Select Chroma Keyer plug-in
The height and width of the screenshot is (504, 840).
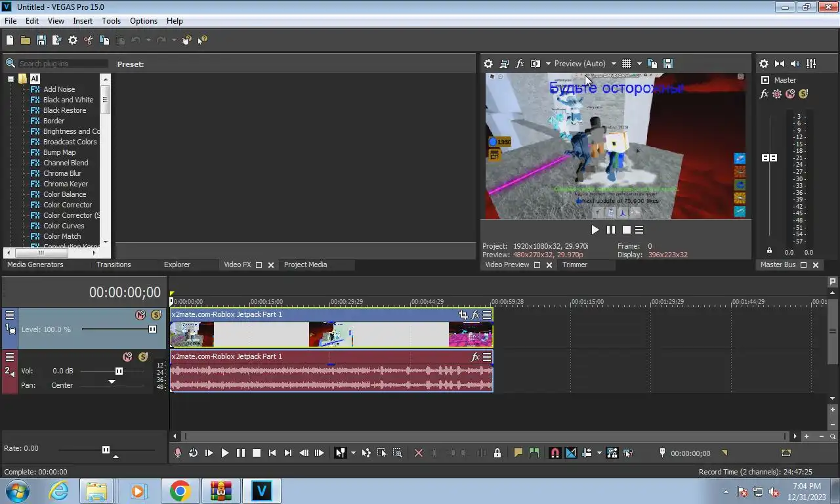tap(65, 184)
